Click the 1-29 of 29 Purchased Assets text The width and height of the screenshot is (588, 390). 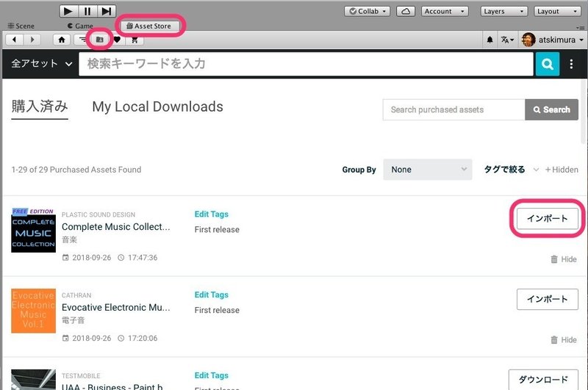[76, 170]
